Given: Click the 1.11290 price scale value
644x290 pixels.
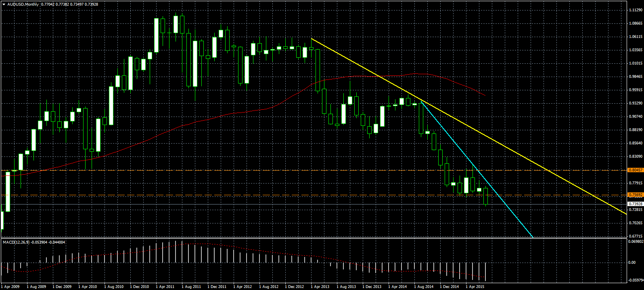Looking at the screenshot, I should click(636, 10).
